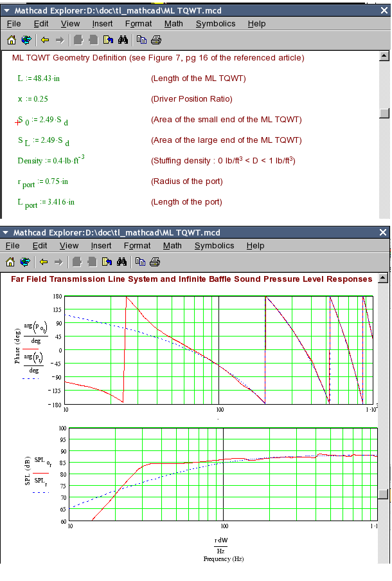Open Help menu in bottom window

[x=255, y=246]
